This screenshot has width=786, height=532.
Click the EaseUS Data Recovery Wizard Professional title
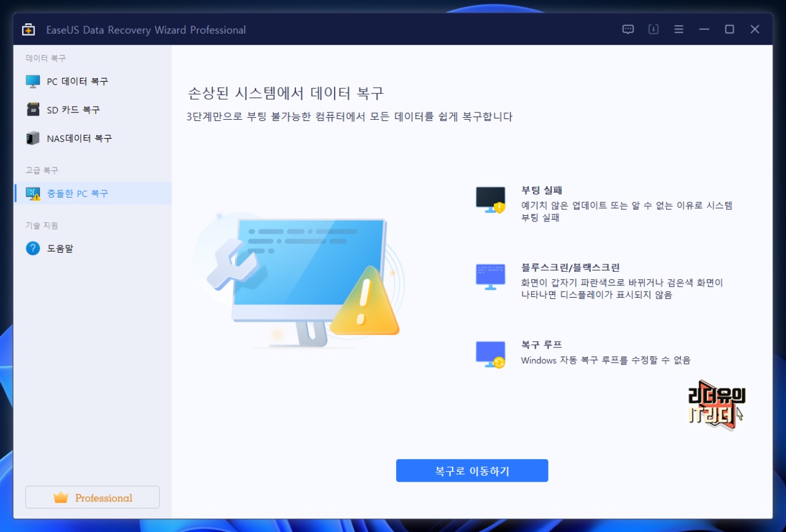[146, 29]
